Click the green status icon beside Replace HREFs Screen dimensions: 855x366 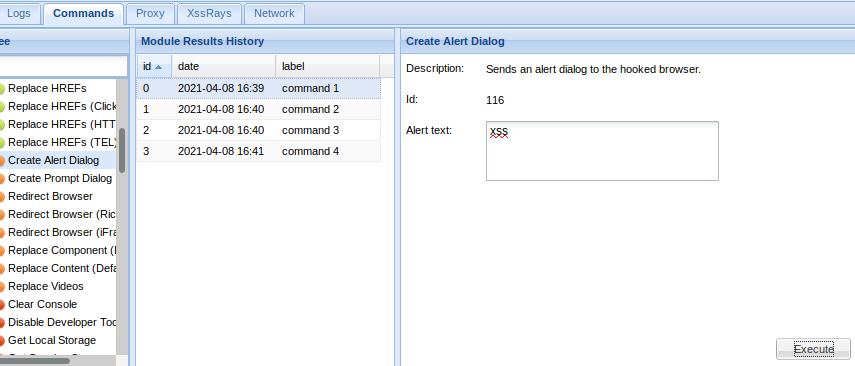(x=2, y=88)
